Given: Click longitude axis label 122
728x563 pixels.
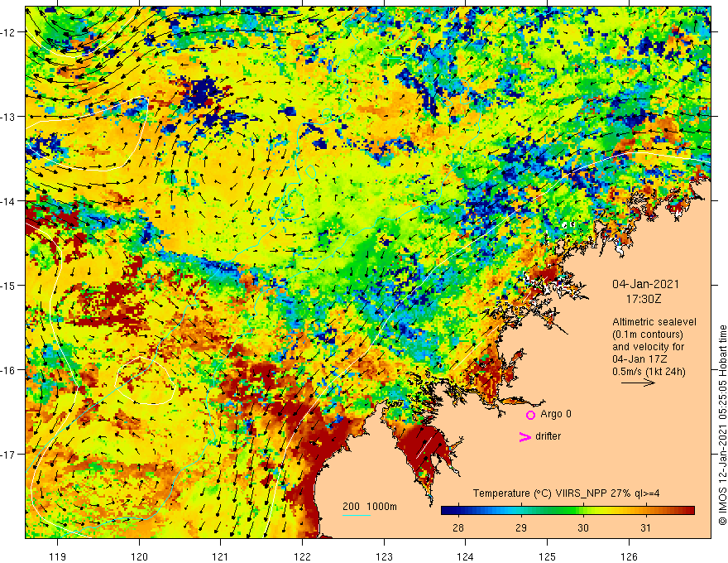Looking at the screenshot, I should pyautogui.click(x=302, y=556).
